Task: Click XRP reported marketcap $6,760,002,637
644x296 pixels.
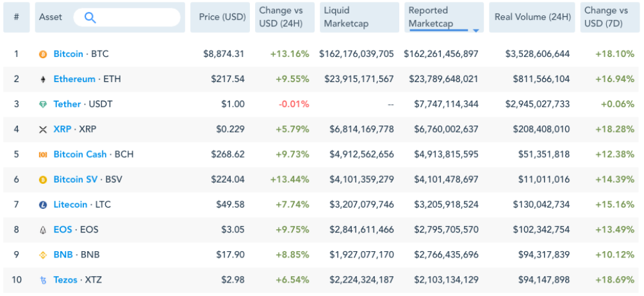Action: tap(447, 129)
